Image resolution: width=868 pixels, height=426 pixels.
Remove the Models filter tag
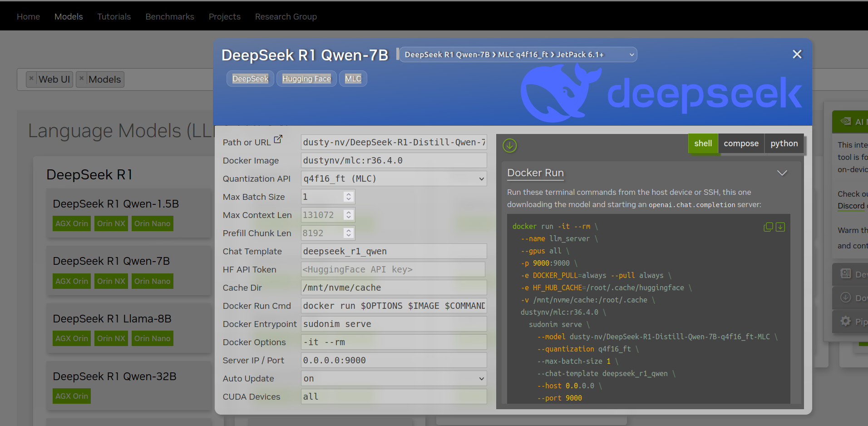[x=81, y=78]
